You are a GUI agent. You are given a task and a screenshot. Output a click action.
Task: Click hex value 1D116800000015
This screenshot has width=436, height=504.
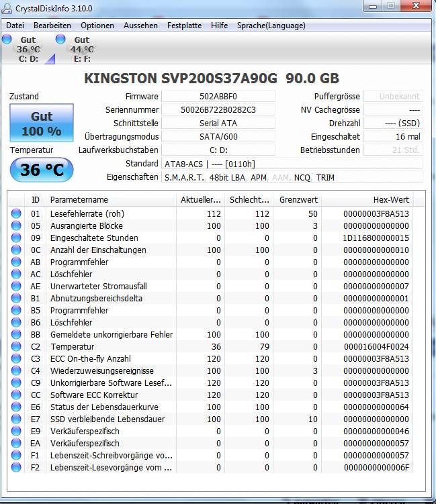click(x=376, y=238)
